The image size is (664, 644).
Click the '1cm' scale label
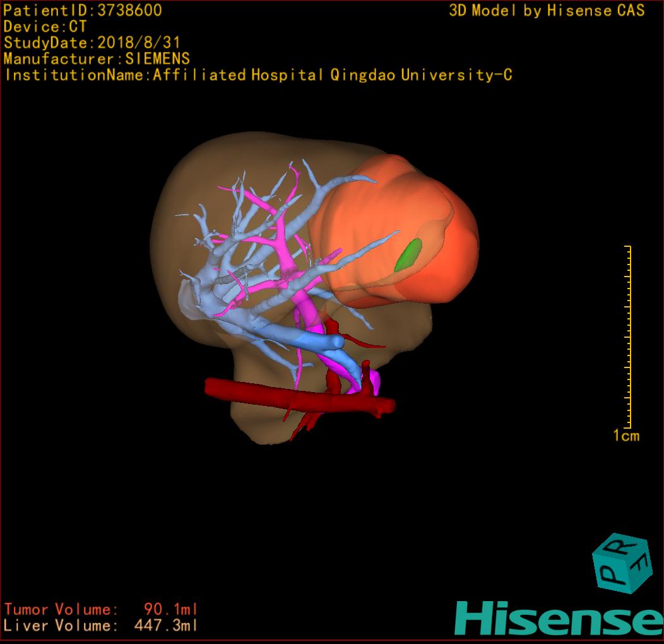626,436
